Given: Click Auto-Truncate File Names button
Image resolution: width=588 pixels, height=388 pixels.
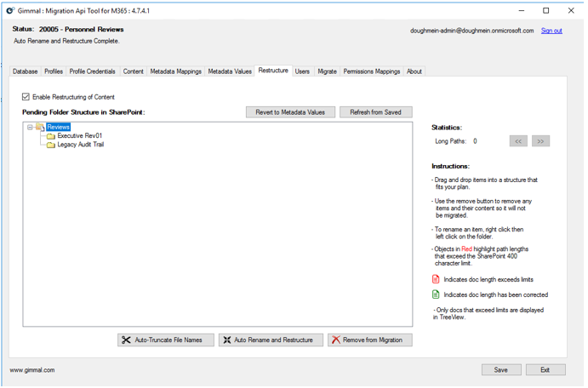Looking at the screenshot, I should pyautogui.click(x=165, y=339).
